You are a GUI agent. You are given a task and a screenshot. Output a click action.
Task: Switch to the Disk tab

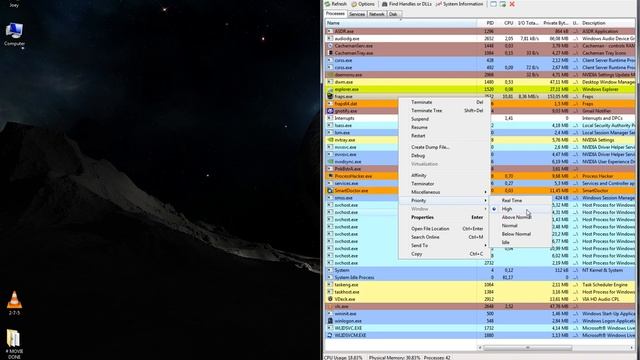[393, 14]
